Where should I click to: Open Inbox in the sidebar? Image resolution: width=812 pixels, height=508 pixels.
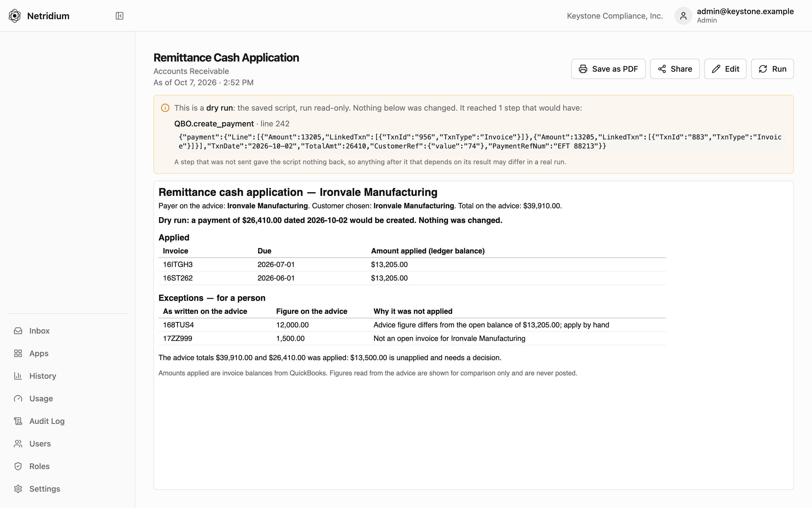point(67,331)
